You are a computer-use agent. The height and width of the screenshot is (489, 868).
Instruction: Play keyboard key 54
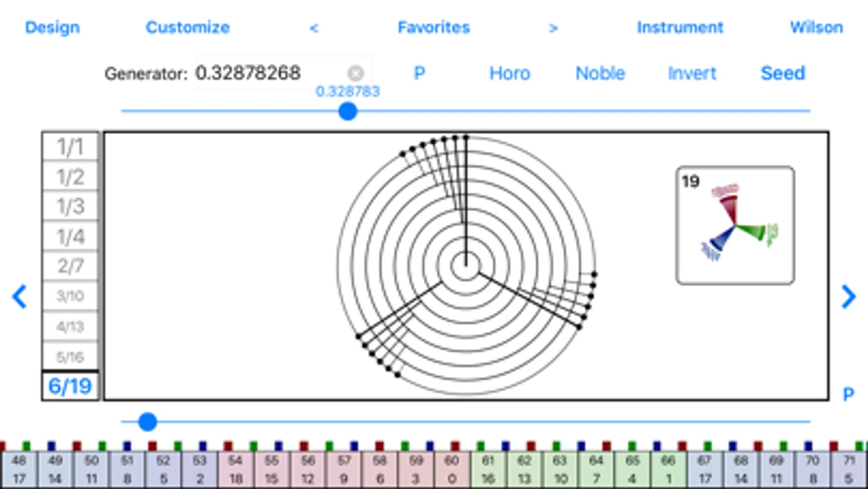(235, 469)
